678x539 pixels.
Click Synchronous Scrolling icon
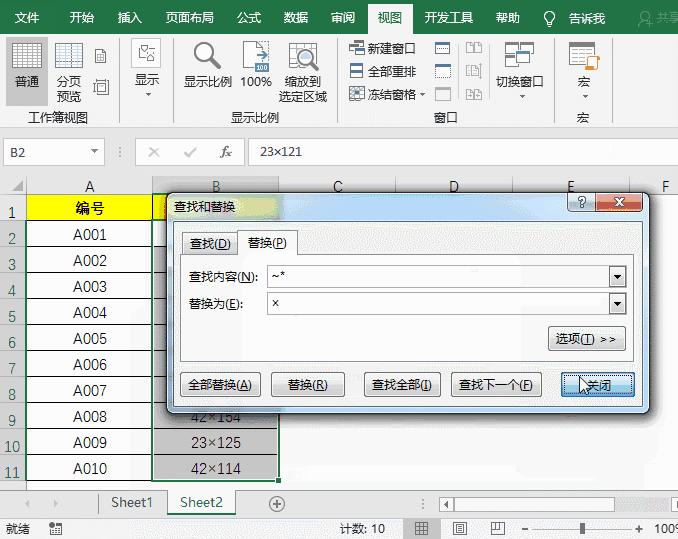click(x=474, y=71)
